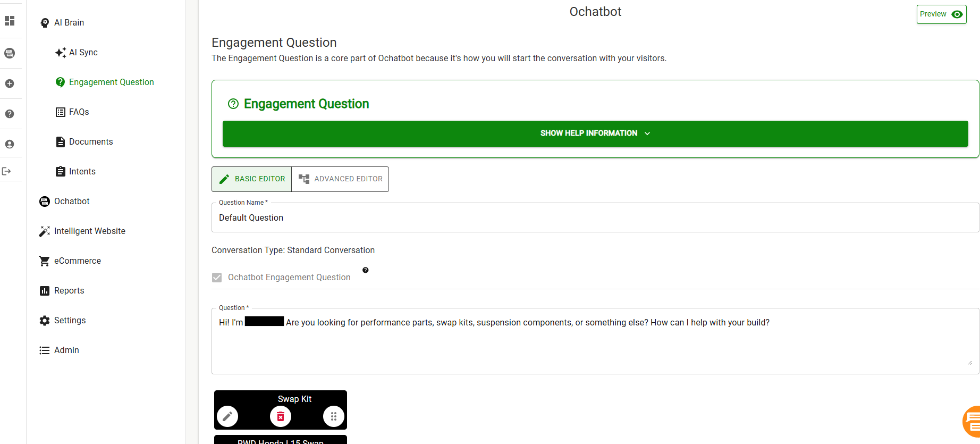Click the 'Conversation Type: Standard Conversation' text
This screenshot has height=444, width=980.
293,250
